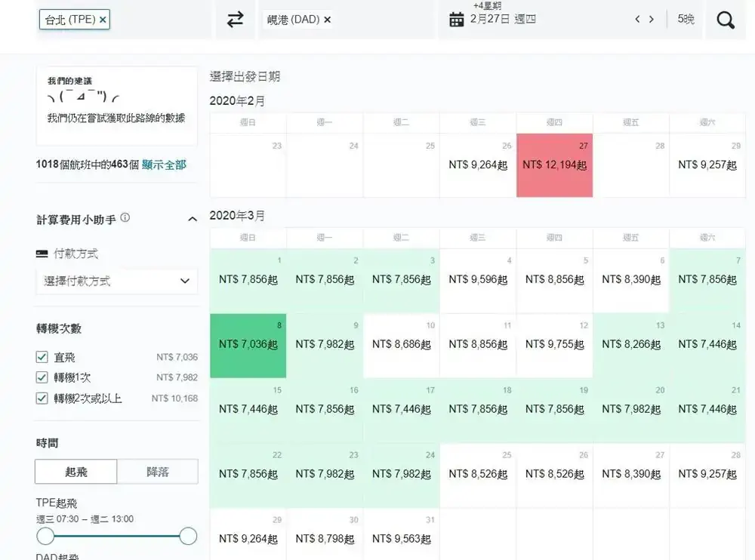This screenshot has width=755, height=560.
Task: Select February 27 cell priced NT$ 12,194
Action: 554,165
